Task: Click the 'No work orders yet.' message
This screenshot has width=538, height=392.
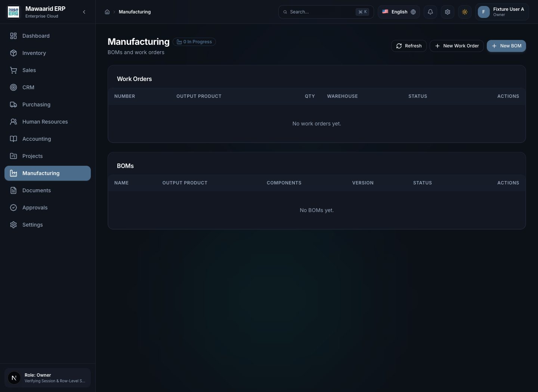Action: (x=317, y=124)
